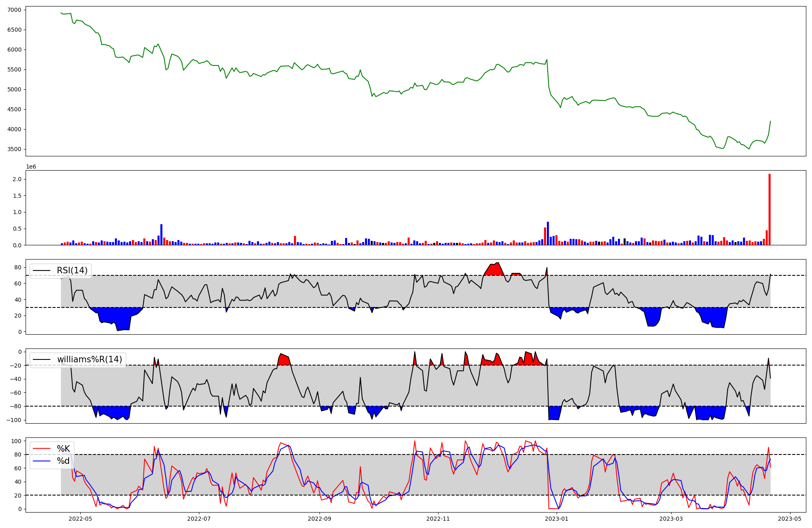Click the 1e6 volume scale label
Viewport: 812px width, 528px height.
coord(31,167)
